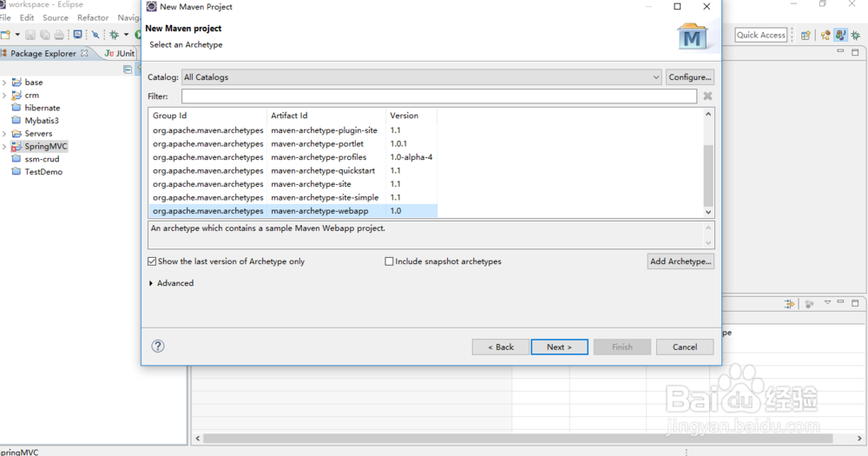The image size is (868, 456).
Task: Click the archetype list scroll down arrow
Action: (708, 212)
